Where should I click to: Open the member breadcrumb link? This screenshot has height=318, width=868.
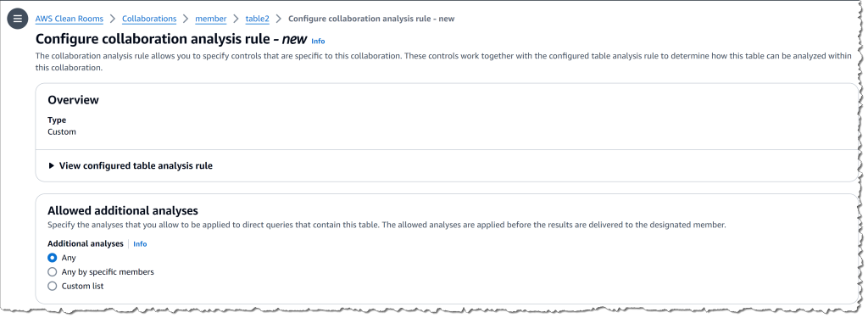point(211,19)
